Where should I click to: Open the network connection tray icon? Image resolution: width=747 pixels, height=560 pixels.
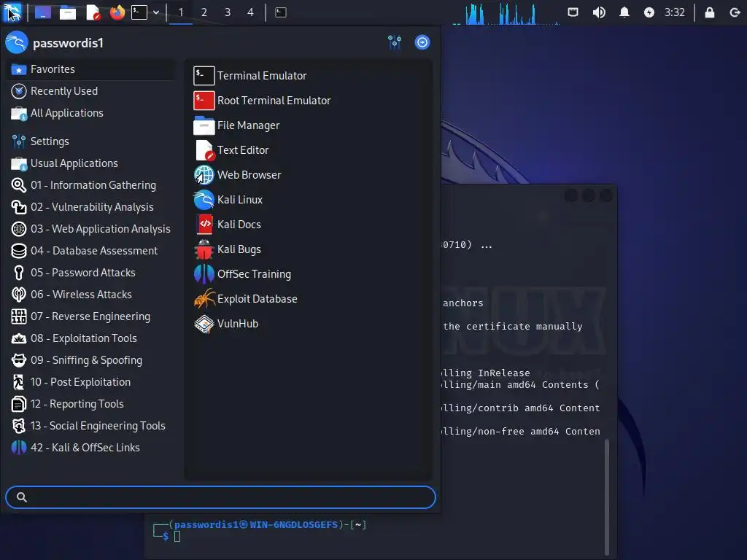[x=573, y=12]
